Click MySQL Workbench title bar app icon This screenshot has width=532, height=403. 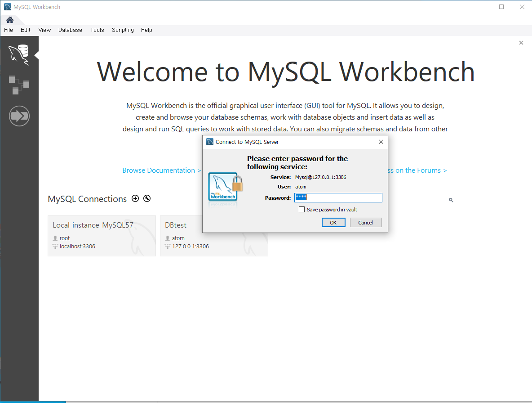point(8,7)
